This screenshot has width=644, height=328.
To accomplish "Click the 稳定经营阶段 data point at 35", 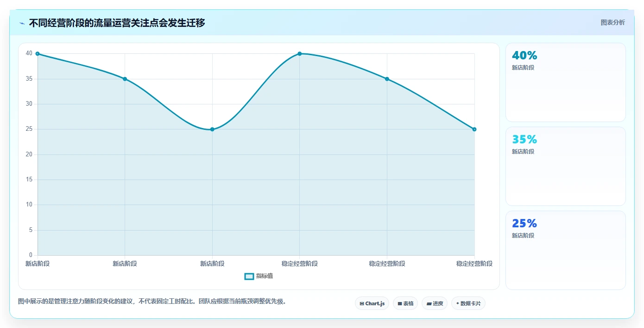I will click(x=387, y=79).
